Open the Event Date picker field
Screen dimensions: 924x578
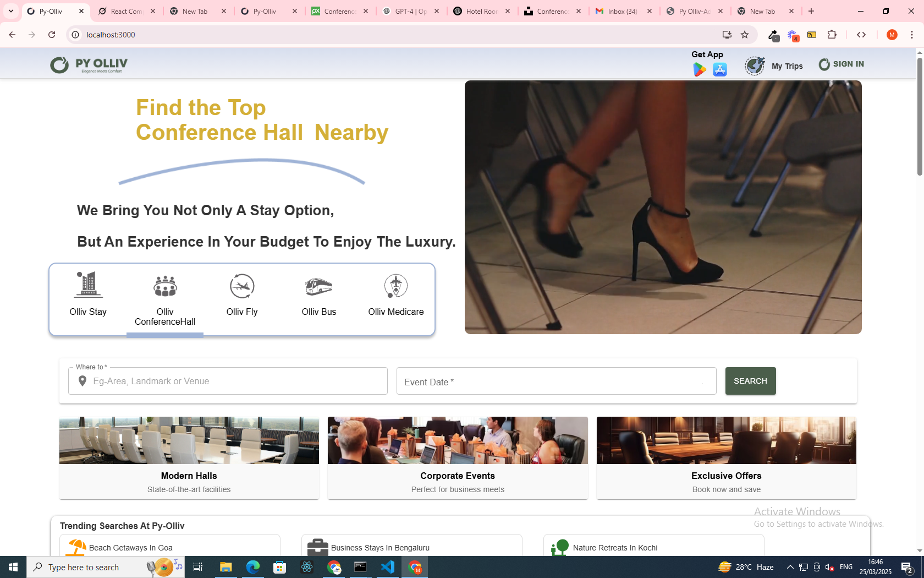pos(555,381)
